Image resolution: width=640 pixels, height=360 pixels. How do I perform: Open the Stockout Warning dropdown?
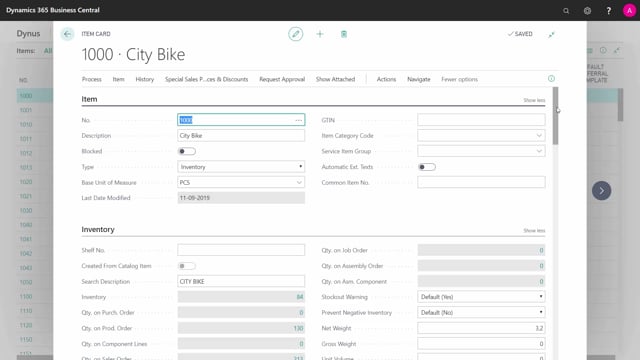point(481,297)
